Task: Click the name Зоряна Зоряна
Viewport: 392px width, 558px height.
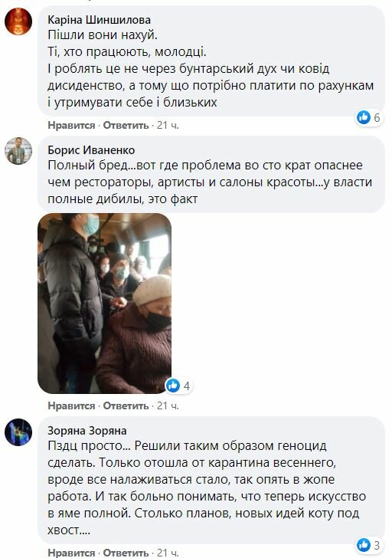Action: tap(87, 431)
